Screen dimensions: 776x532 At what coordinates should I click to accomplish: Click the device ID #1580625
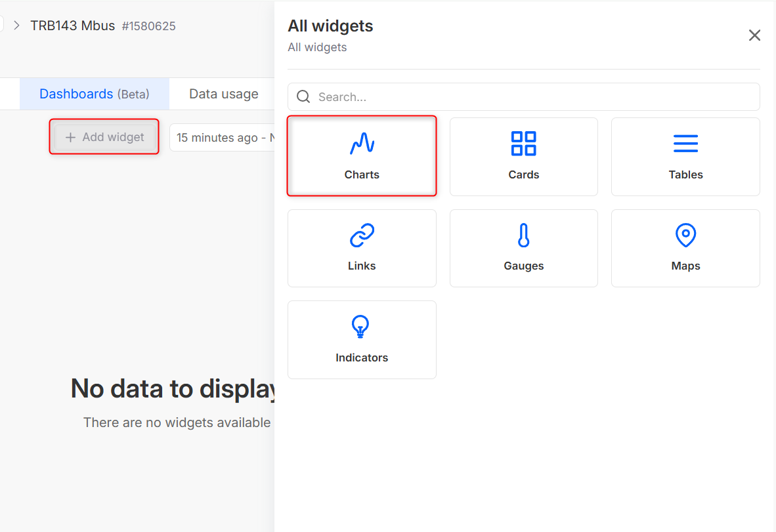pyautogui.click(x=148, y=26)
